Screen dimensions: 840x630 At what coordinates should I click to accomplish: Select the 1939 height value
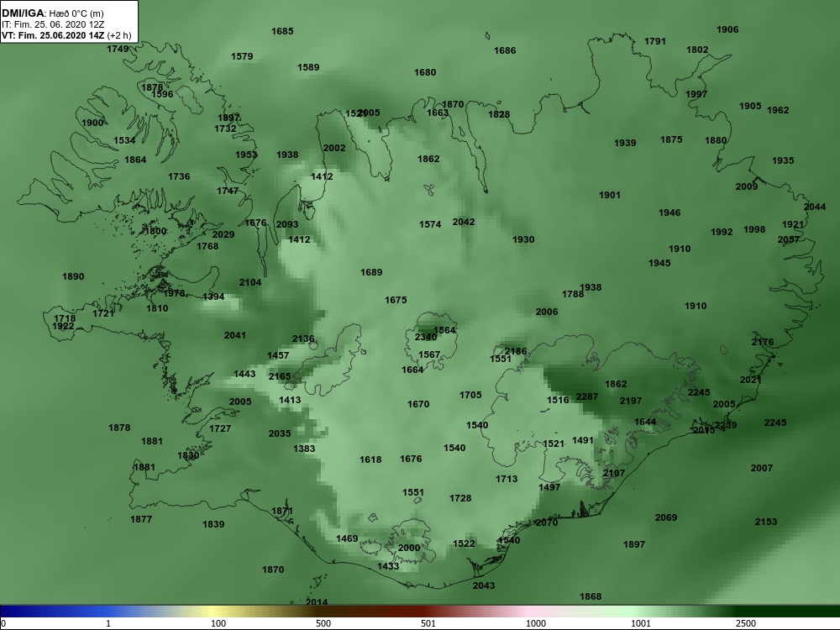(625, 143)
